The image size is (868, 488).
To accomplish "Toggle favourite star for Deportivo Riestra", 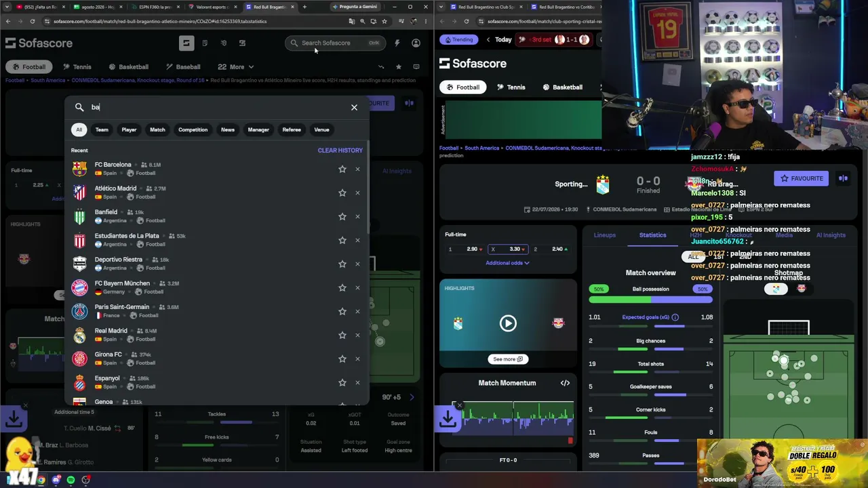I will 342,264.
